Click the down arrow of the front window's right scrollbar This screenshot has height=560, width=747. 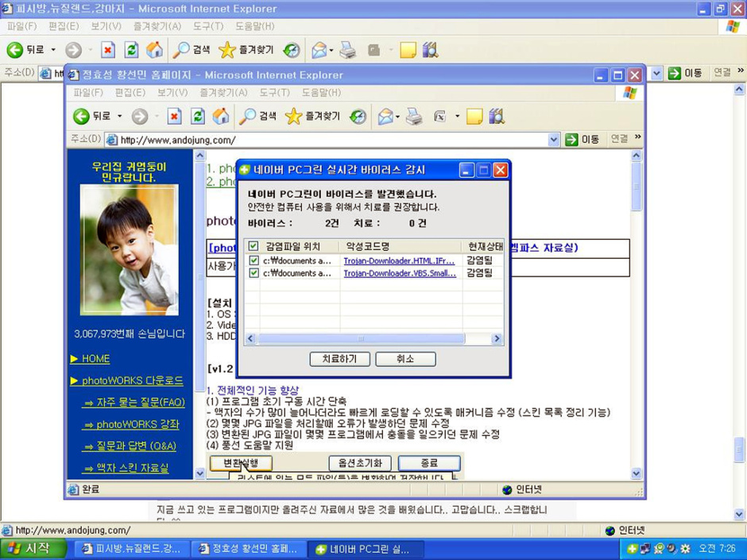tap(637, 473)
